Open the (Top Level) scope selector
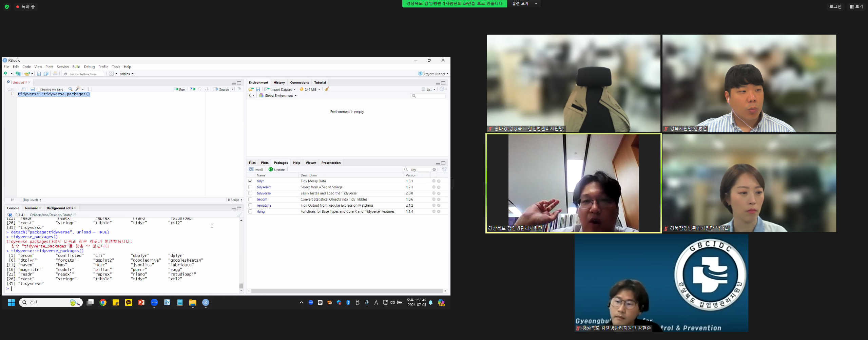868x340 pixels. point(32,200)
